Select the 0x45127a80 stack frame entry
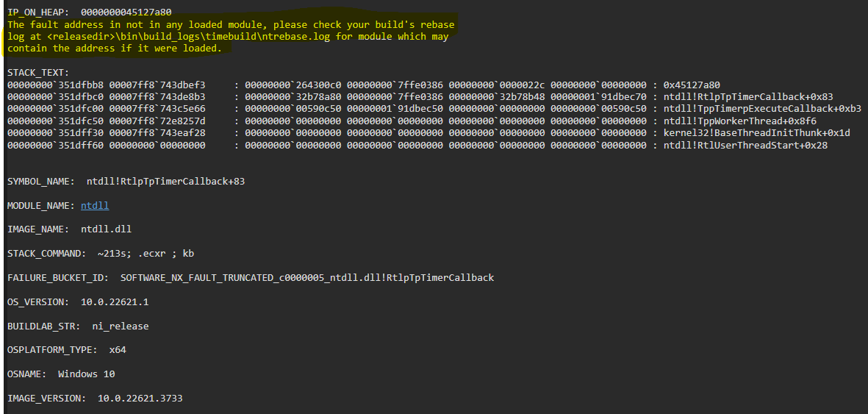This screenshot has width=868, height=414. pyautogui.click(x=692, y=85)
